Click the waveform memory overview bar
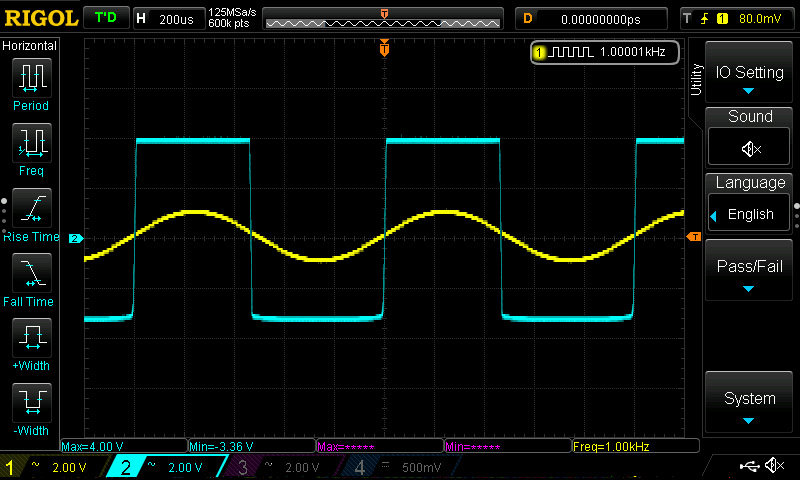The height and width of the screenshot is (480, 800). [x=383, y=19]
